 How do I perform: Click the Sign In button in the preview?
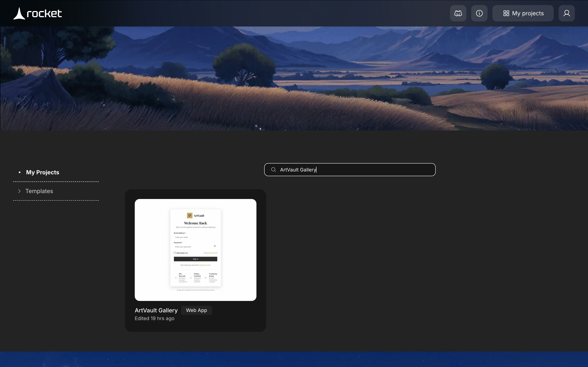coord(196,259)
